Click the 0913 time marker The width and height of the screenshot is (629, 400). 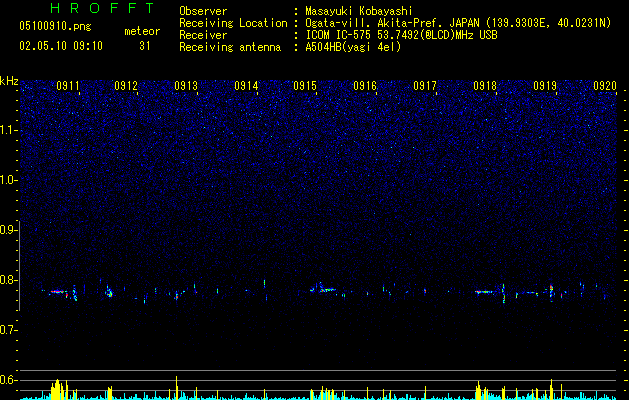tap(186, 86)
